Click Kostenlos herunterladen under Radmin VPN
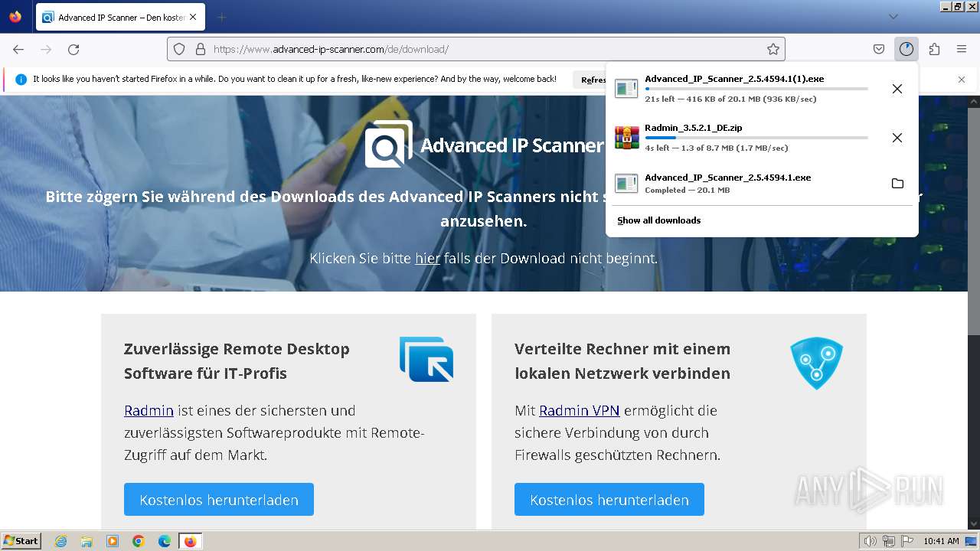This screenshot has width=980, height=551. (609, 500)
